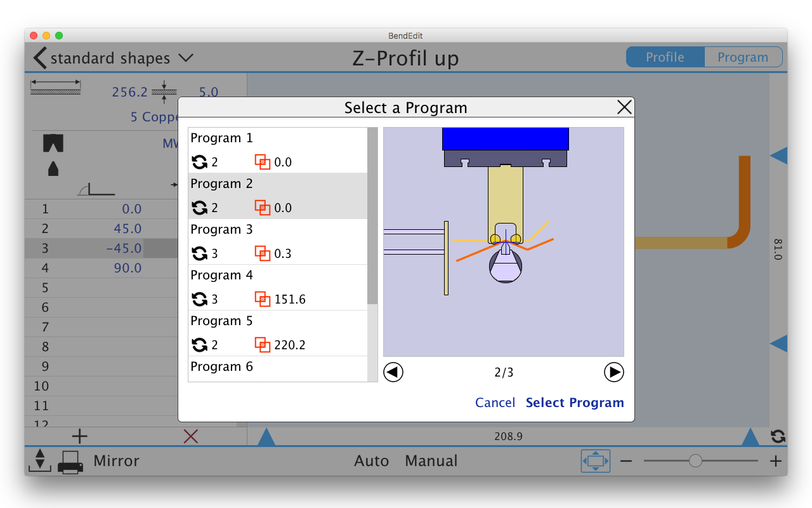Click the back arrow beside standard shapes
This screenshot has width=812, height=508.
[x=39, y=58]
